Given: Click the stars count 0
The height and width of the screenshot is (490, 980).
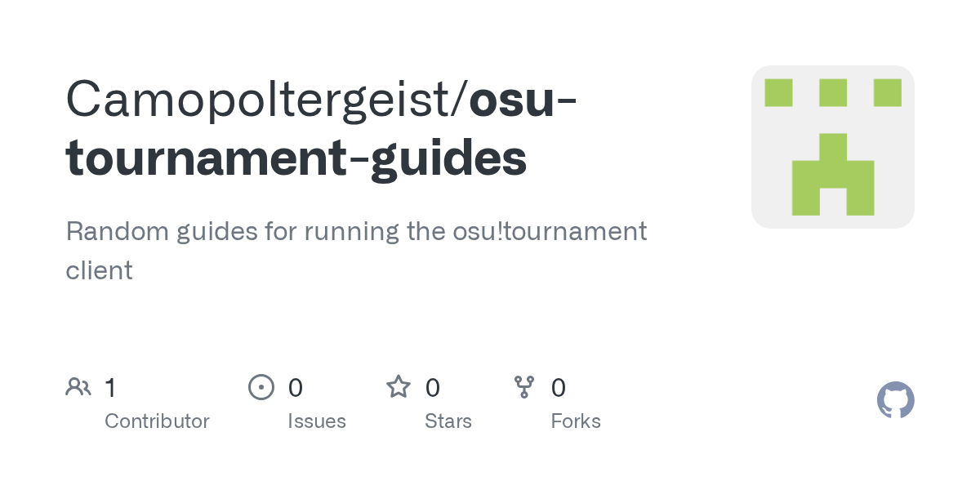Looking at the screenshot, I should coord(433,387).
